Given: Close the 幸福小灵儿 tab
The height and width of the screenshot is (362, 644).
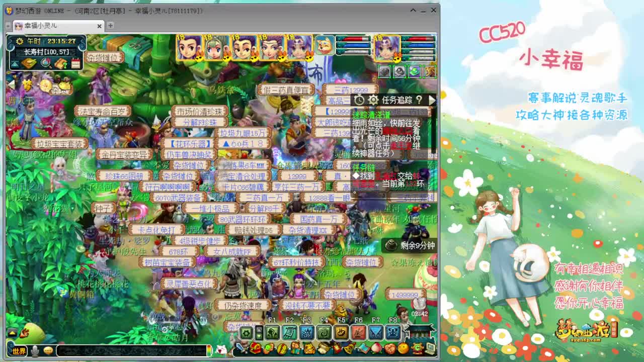Looking at the screenshot, I should pos(99,26).
